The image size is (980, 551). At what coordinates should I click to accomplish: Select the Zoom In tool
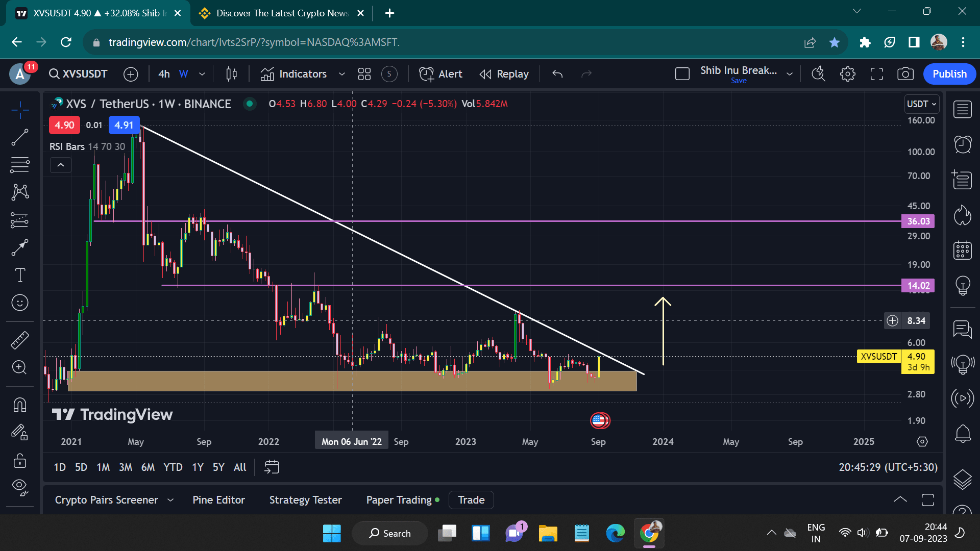[x=20, y=367]
